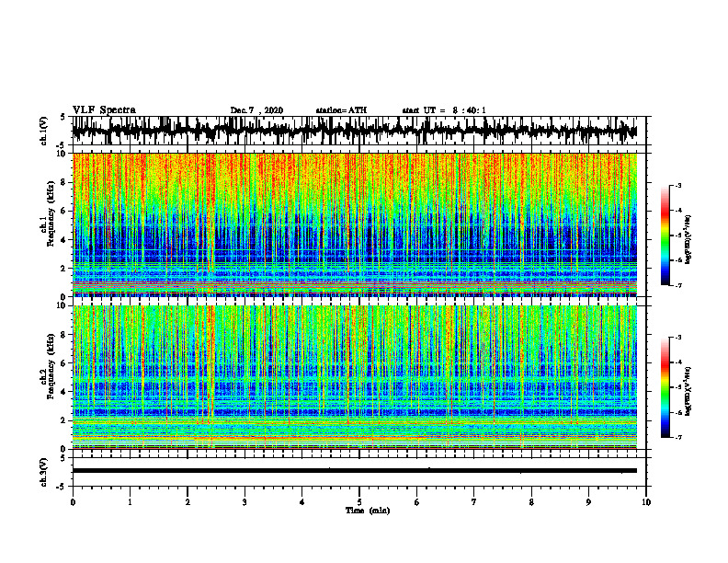Click the 'station=ATH' header label

(341, 110)
